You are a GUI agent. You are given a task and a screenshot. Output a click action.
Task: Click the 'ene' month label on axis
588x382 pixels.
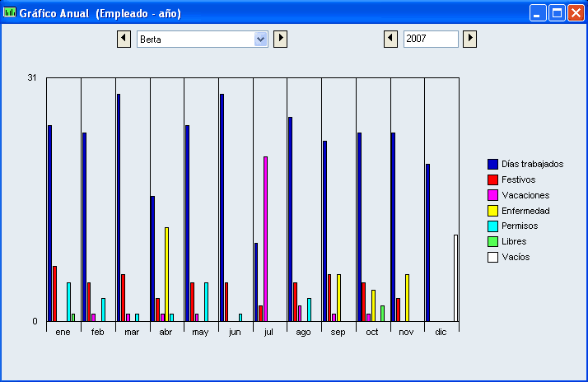pos(63,332)
